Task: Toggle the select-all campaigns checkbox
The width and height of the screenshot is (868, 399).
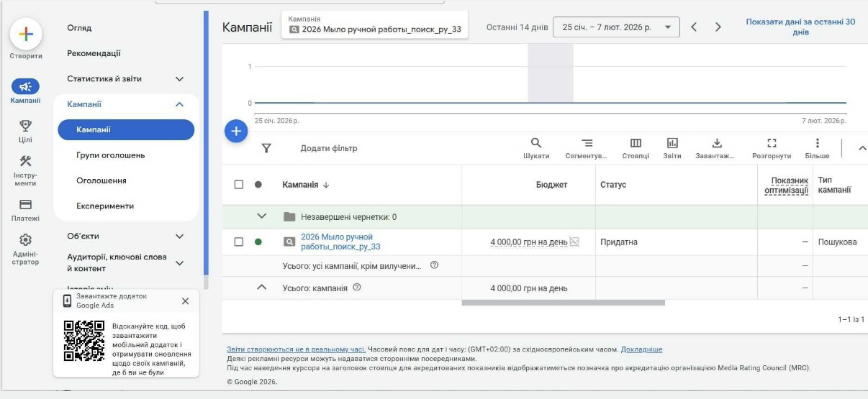Action: (239, 185)
